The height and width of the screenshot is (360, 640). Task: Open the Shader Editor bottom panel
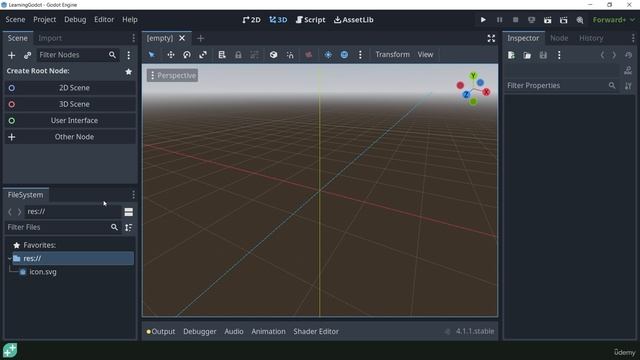(x=316, y=331)
